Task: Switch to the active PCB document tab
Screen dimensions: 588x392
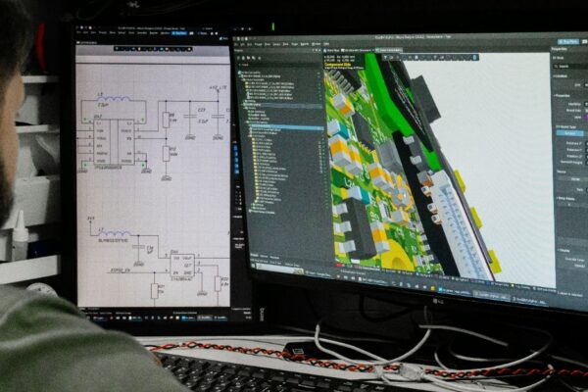Action: 388,50
